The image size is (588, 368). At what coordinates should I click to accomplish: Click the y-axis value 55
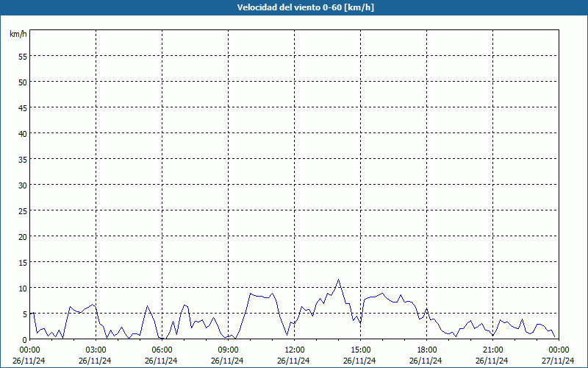tap(23, 57)
